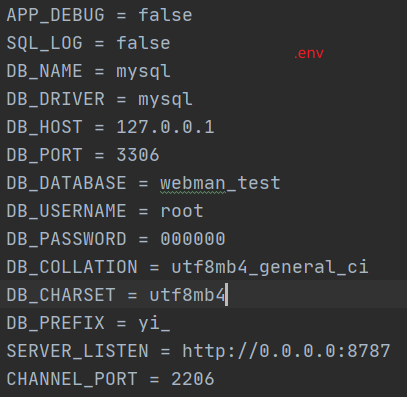Click the 127.0.0.1 host value

[x=165, y=127]
